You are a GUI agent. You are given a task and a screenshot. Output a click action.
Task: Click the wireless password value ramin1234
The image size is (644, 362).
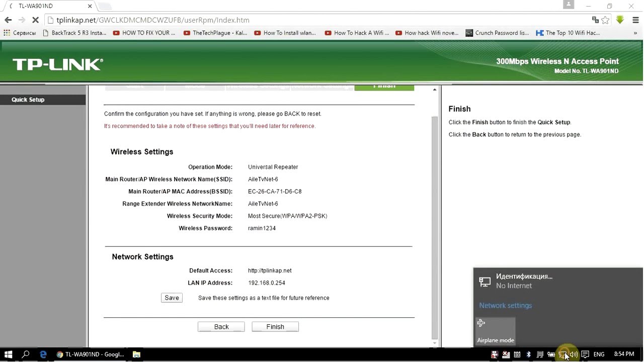coord(262,228)
